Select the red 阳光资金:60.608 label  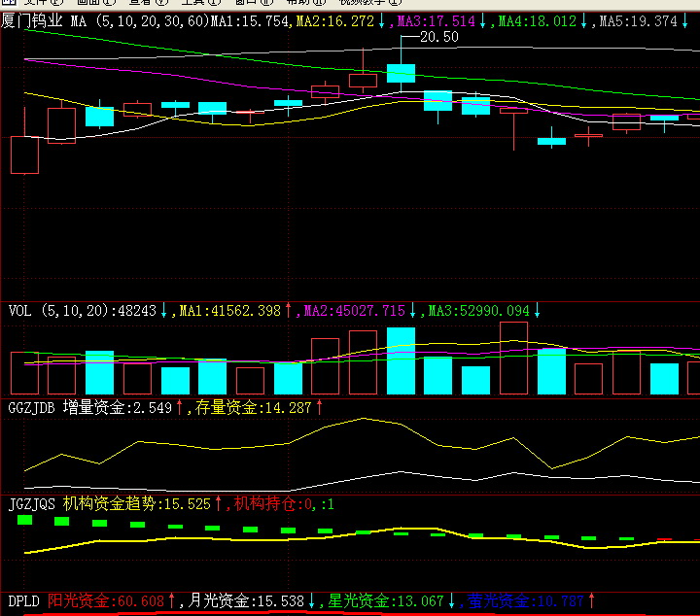click(106, 600)
